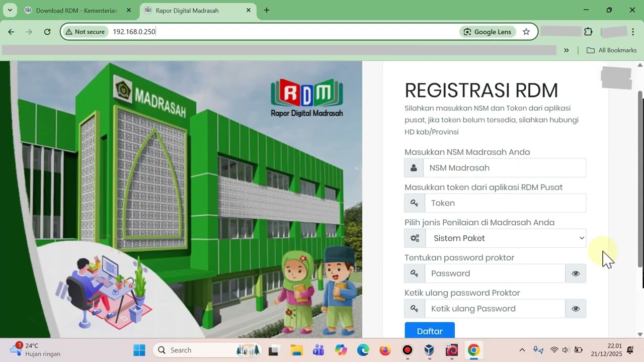
Task: Click the address bar showing 192.168.0.250
Action: tap(282, 32)
